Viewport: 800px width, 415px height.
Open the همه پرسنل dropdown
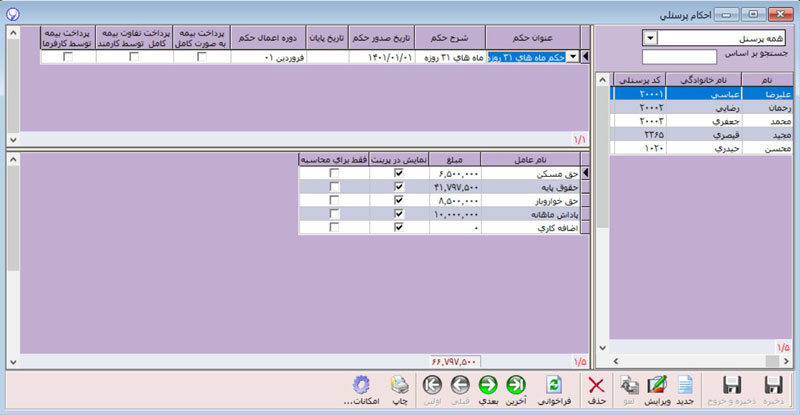coord(649,38)
